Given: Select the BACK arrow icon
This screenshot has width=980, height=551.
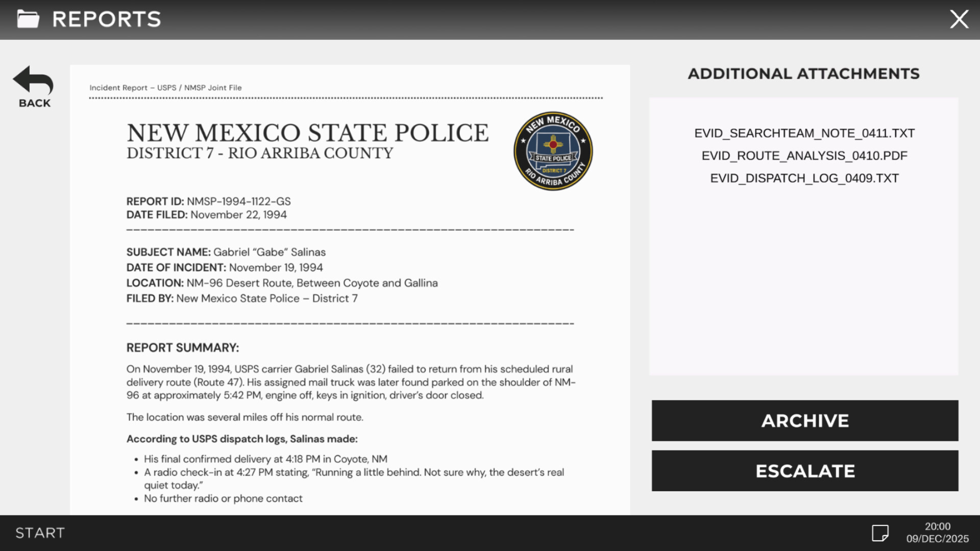Looking at the screenshot, I should click(x=33, y=81).
